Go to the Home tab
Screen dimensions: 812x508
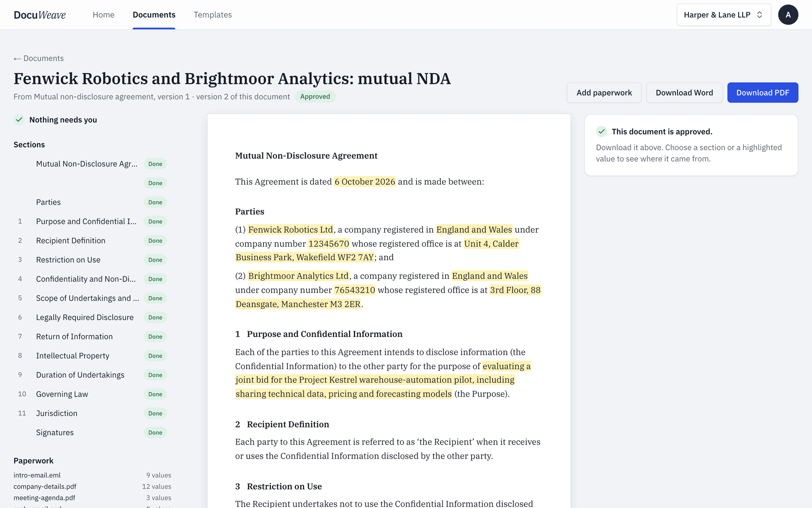tap(104, 15)
